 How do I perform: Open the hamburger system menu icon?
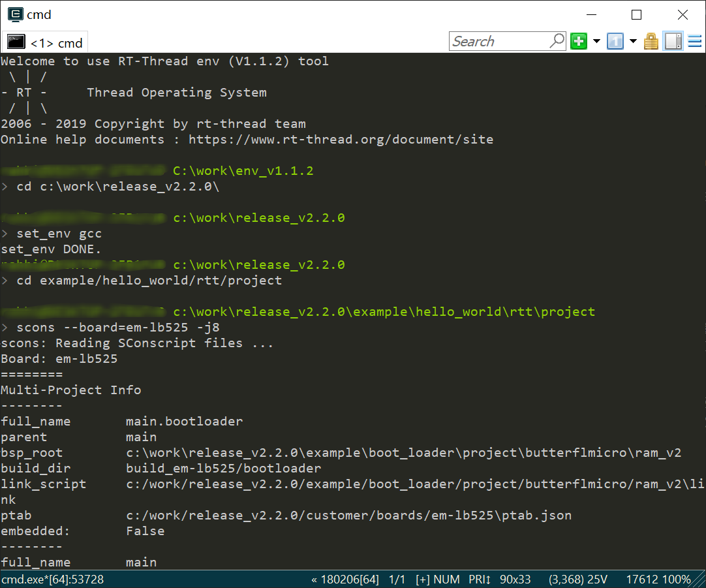pyautogui.click(x=694, y=42)
